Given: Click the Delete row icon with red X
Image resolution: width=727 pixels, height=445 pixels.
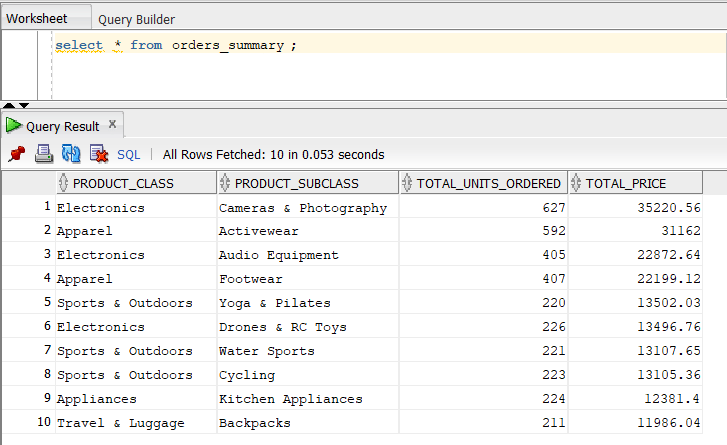Looking at the screenshot, I should coord(99,154).
